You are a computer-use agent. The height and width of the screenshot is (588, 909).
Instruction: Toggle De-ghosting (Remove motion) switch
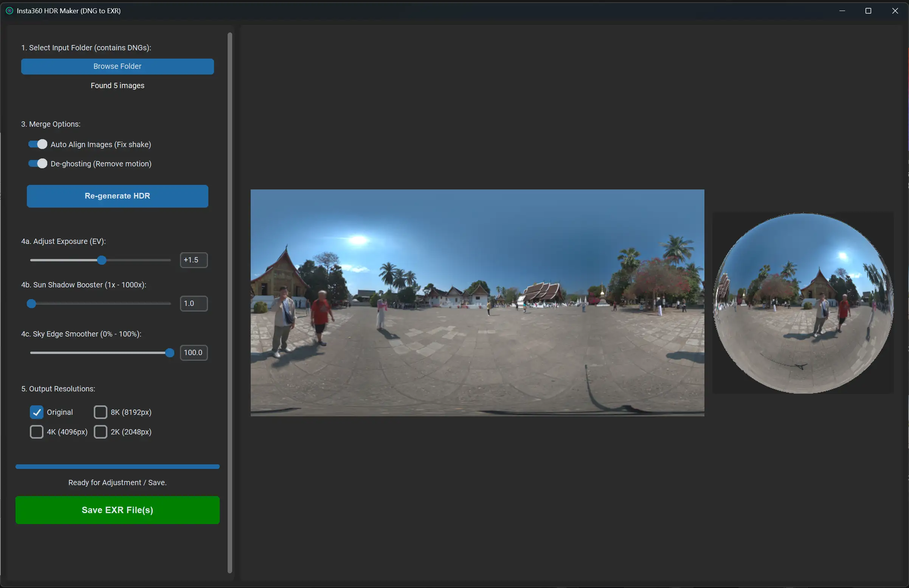37,164
